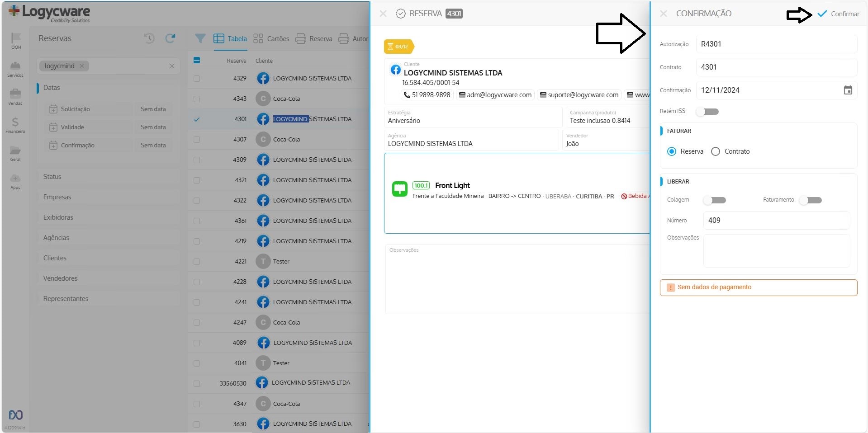
Task: Open reserva 4221 Tester row
Action: tap(279, 261)
